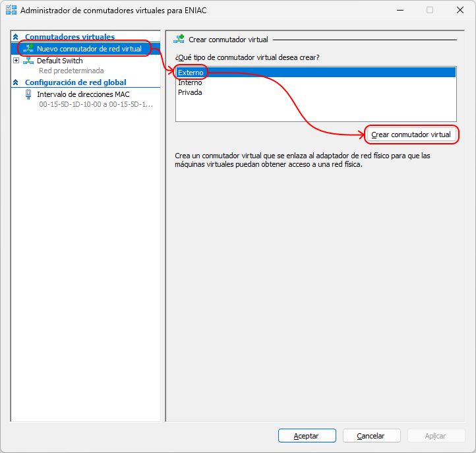This screenshot has width=476, height=453.
Task: Collapse the Conmutadores virtuales section chevron
Action: (16, 37)
